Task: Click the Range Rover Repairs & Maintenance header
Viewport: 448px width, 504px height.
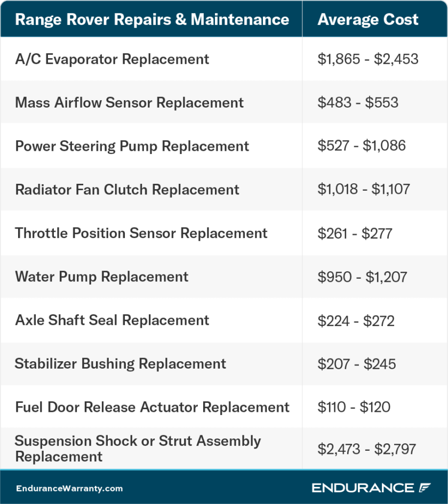Action: [x=152, y=20]
